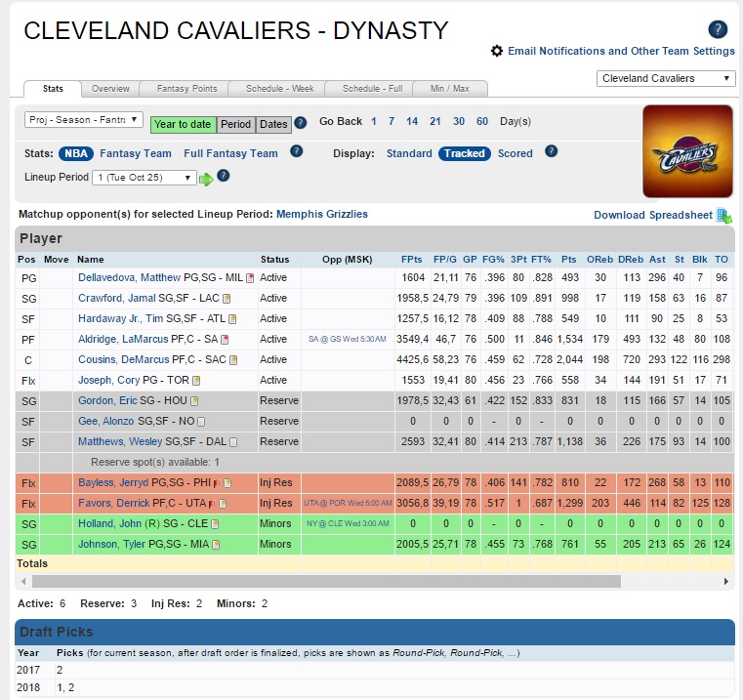743x700 pixels.
Task: Sort table by FG% column
Action: pyautogui.click(x=493, y=260)
